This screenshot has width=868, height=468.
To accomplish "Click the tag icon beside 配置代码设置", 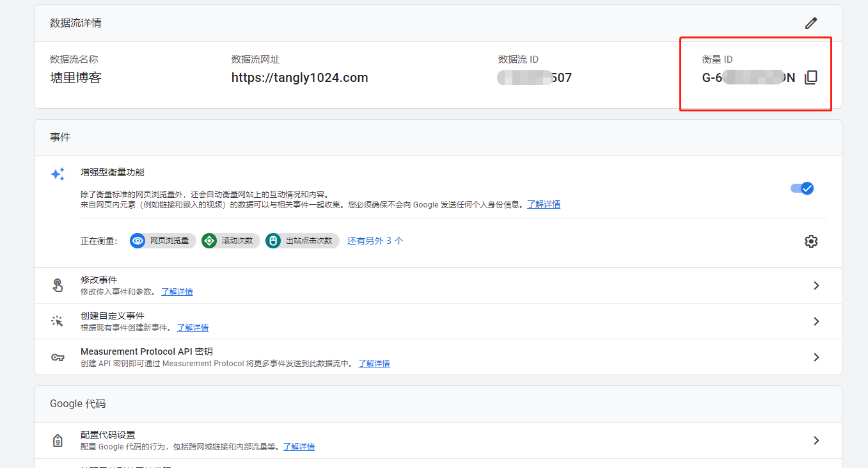I will [58, 440].
